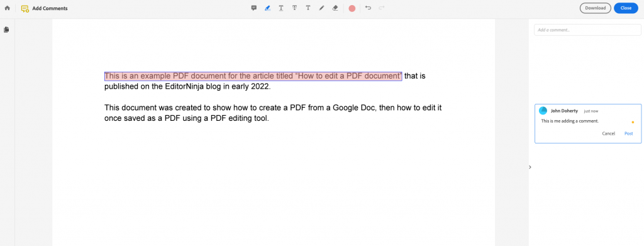Choose the underline text tool
This screenshot has width=644, height=246.
pyautogui.click(x=281, y=8)
